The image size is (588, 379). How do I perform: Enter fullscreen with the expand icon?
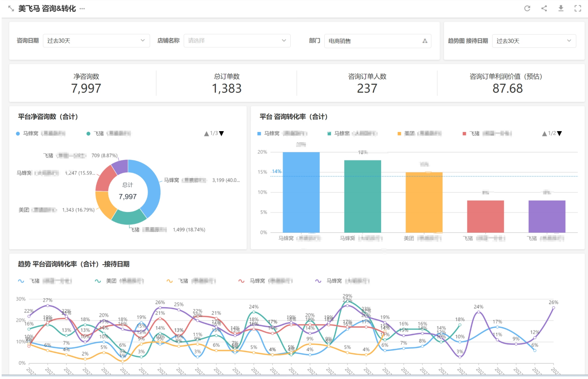click(x=578, y=8)
